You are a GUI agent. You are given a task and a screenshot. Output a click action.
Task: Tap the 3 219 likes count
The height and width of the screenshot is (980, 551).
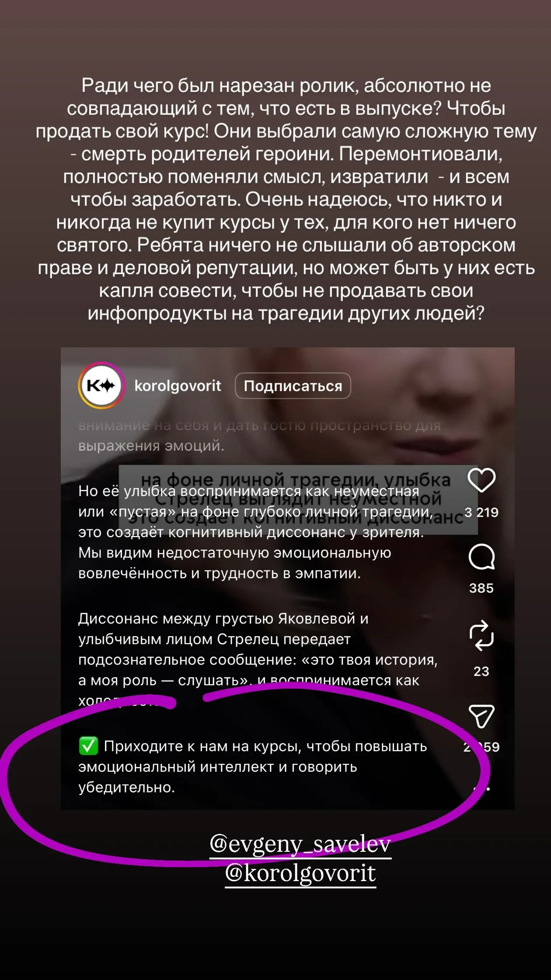click(x=481, y=512)
